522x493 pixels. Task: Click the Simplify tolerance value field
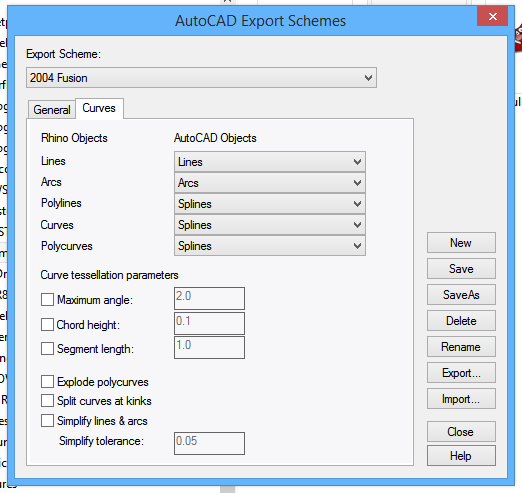(x=209, y=443)
